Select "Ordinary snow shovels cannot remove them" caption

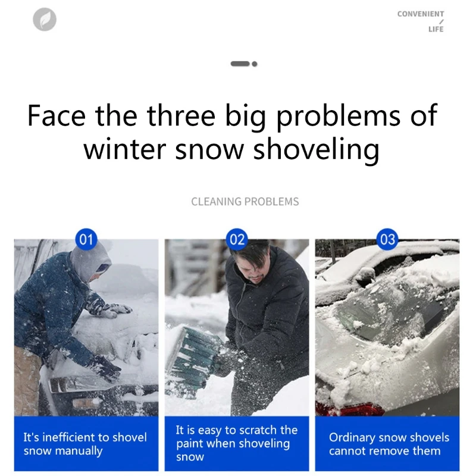(389, 444)
